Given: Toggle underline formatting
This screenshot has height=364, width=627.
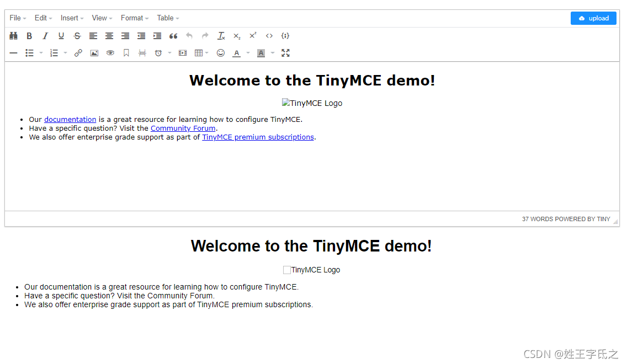Looking at the screenshot, I should pyautogui.click(x=61, y=36).
